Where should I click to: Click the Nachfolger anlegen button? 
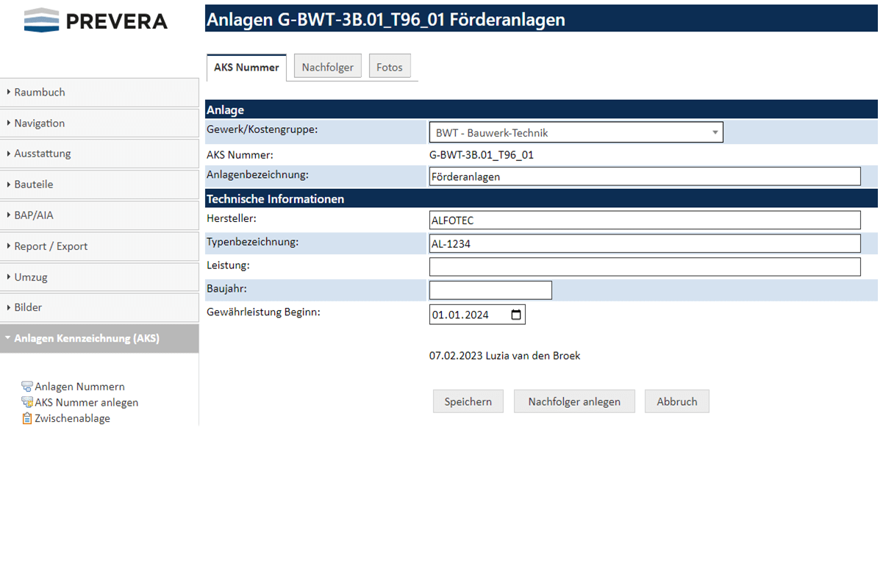[x=574, y=401]
